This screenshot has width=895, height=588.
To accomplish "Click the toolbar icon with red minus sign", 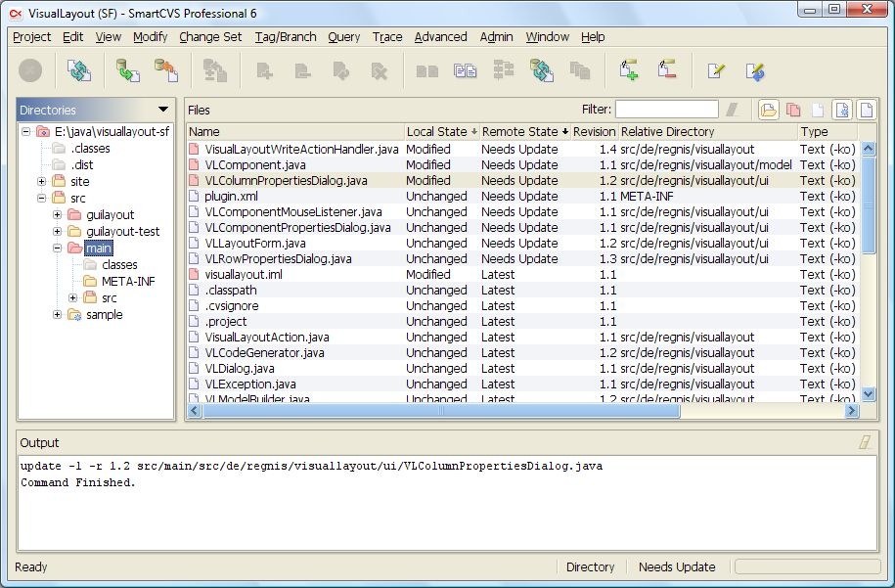I will pos(667,70).
